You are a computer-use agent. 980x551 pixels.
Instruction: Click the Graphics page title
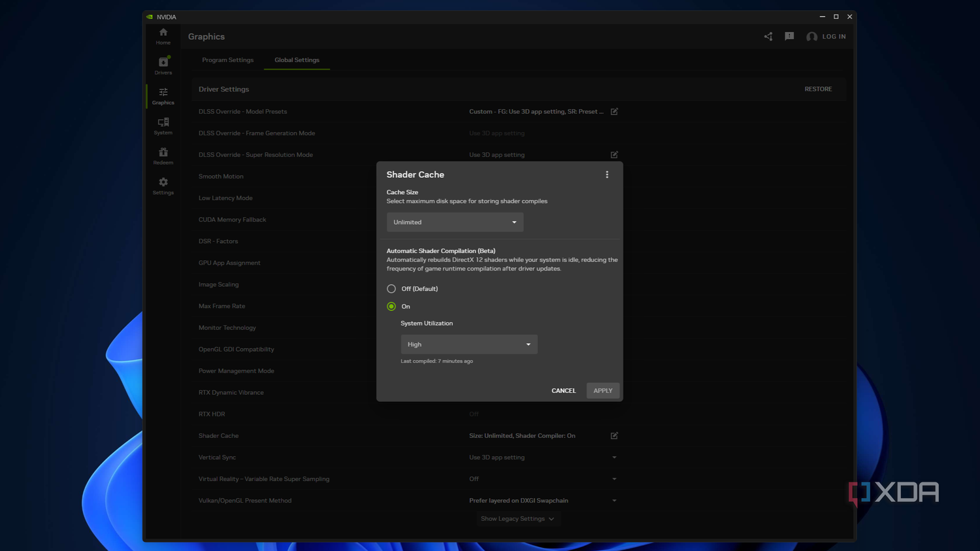click(x=206, y=37)
